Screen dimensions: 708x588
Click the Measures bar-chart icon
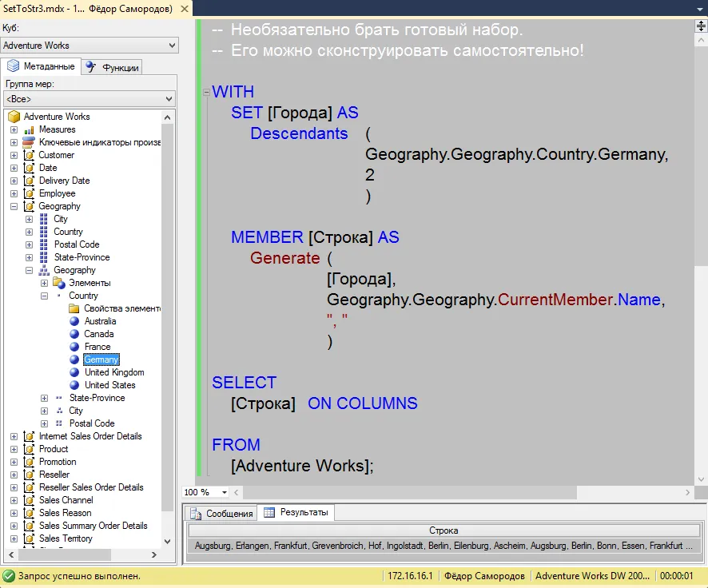(x=29, y=130)
